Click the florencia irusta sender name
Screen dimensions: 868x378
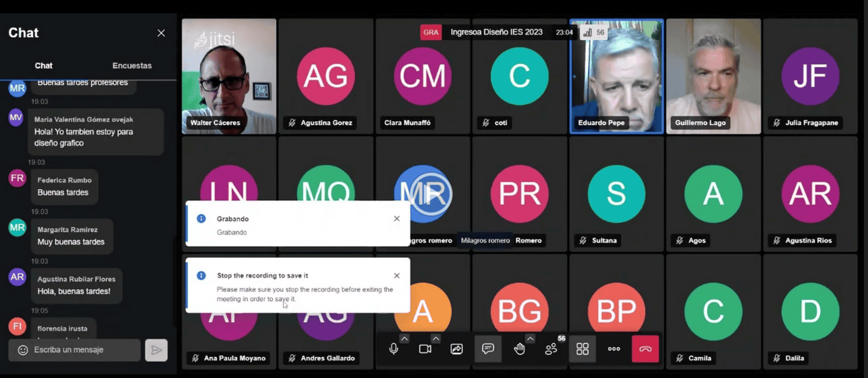tap(63, 329)
